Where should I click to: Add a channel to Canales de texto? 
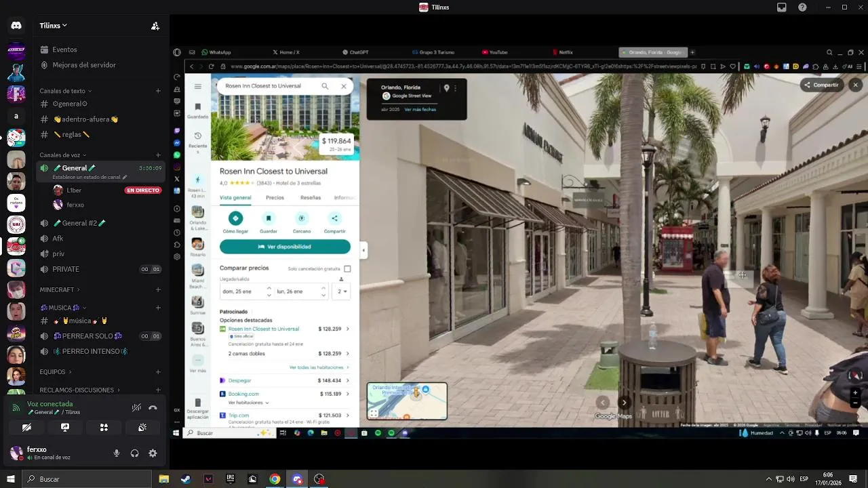point(158,91)
